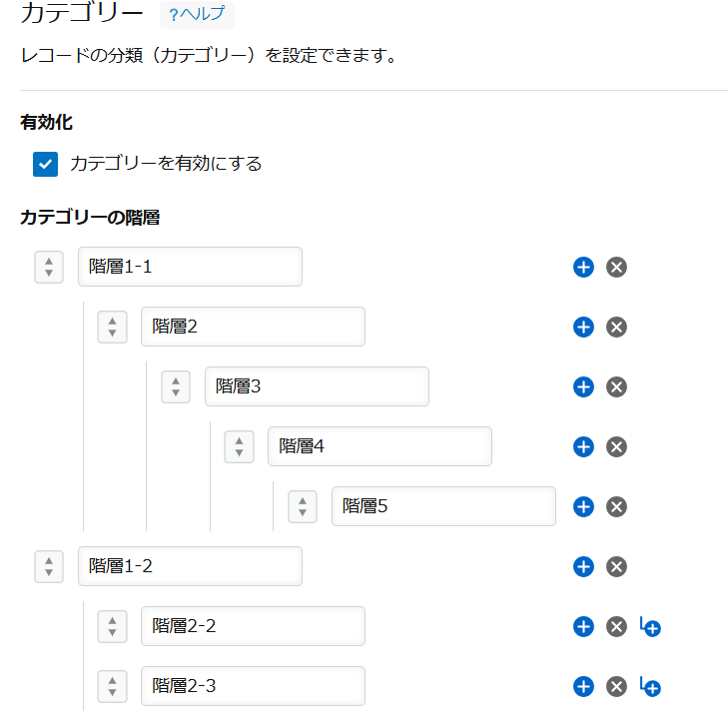Click the reorder handle for 階層1-2
Screen dimensions: 728x724
49,567
